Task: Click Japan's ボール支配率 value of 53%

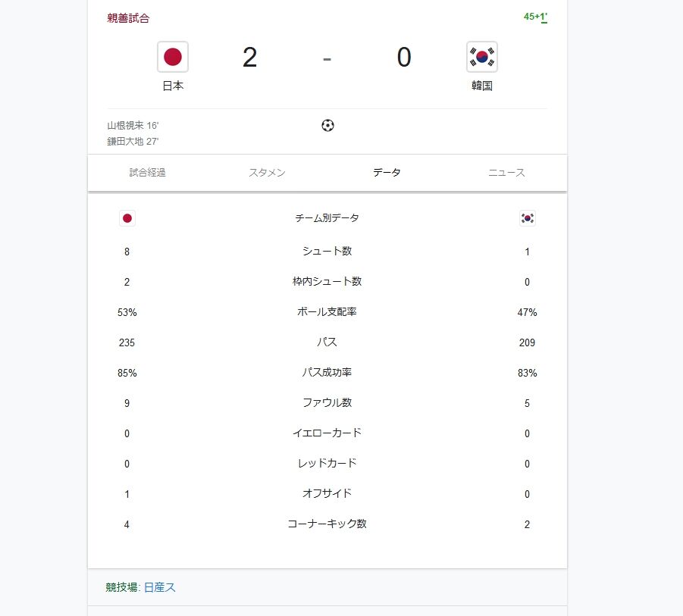Action: [127, 312]
